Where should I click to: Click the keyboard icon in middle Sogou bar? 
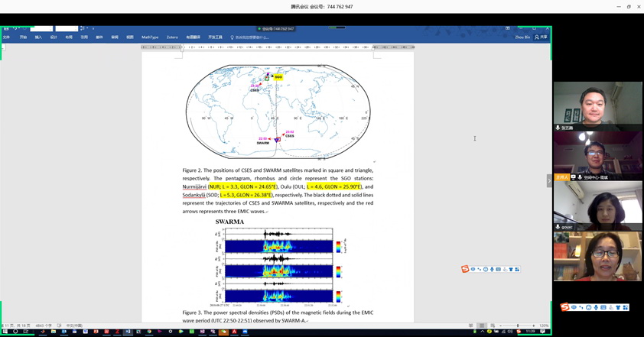pyautogui.click(x=498, y=269)
